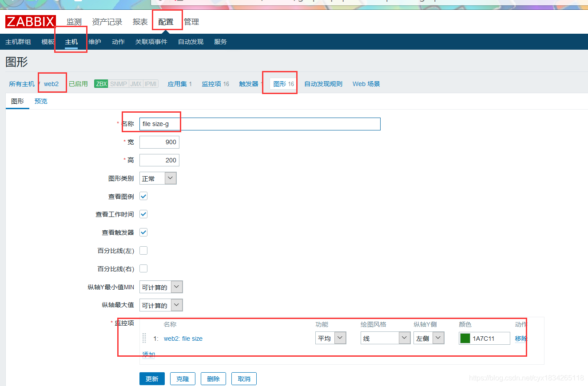The width and height of the screenshot is (588, 386).
Task: Select the 主机 submenu item
Action: point(71,42)
